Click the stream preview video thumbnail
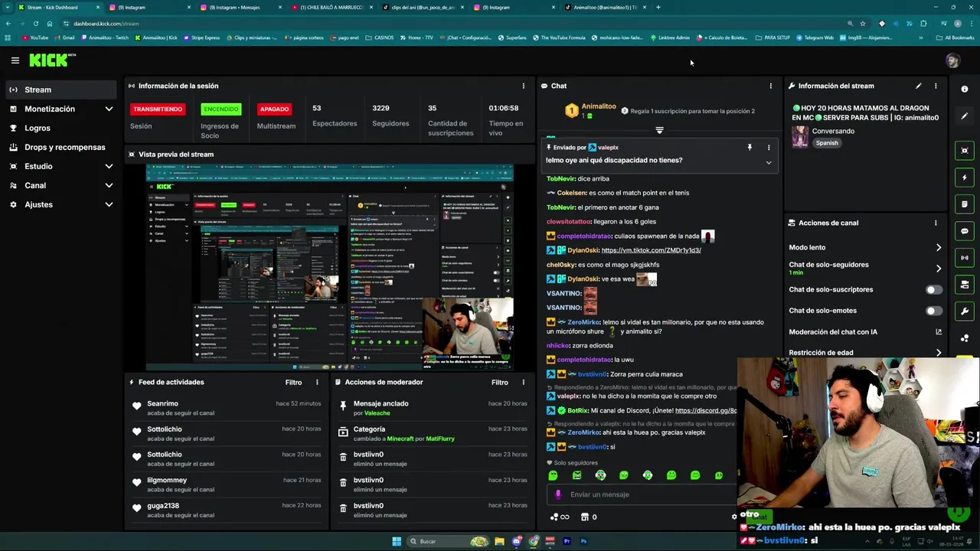This screenshot has height=551, width=980. click(x=329, y=266)
